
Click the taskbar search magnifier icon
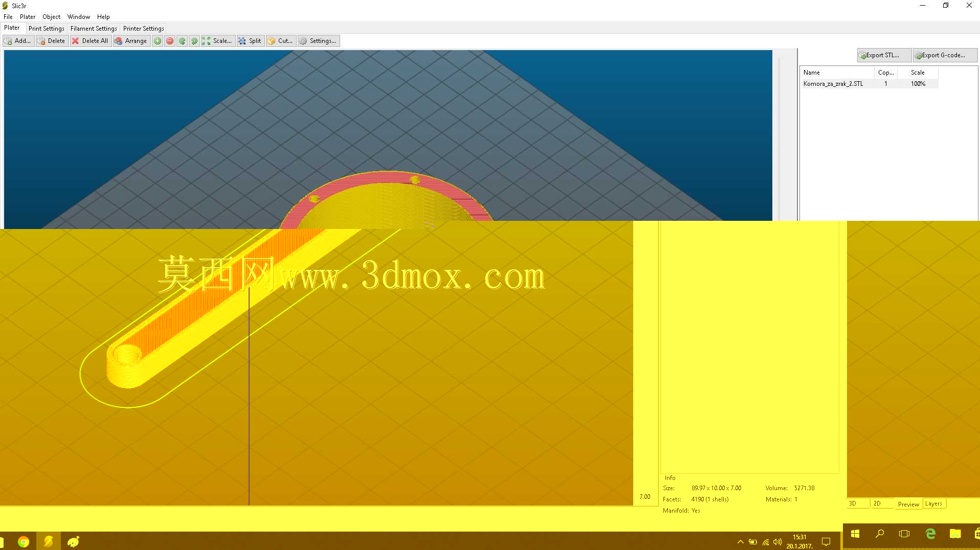pos(880,534)
